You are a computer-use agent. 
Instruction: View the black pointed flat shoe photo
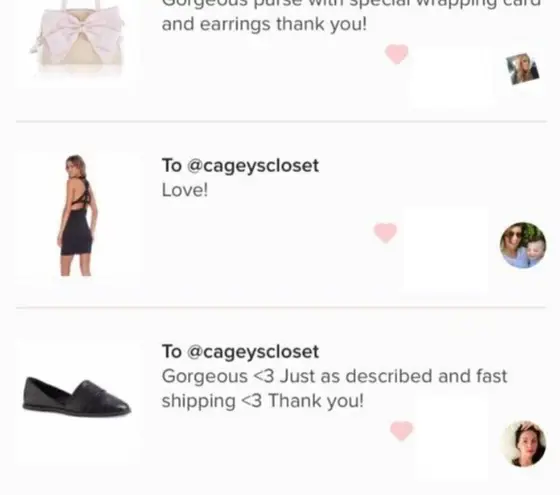[x=77, y=397]
